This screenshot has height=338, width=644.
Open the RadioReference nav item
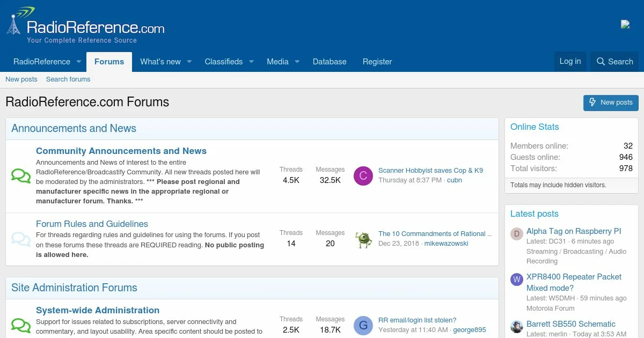click(x=42, y=62)
